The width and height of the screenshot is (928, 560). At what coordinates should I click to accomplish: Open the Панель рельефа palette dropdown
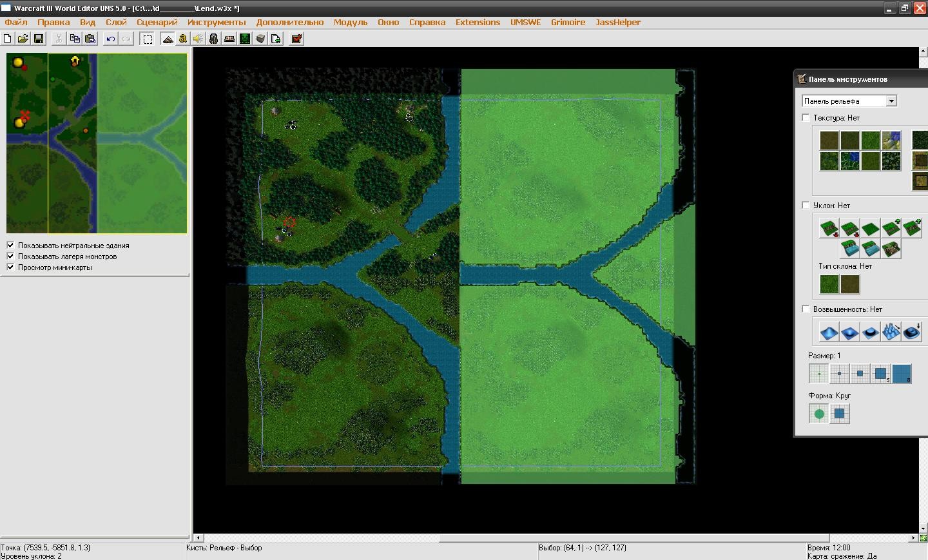891,101
